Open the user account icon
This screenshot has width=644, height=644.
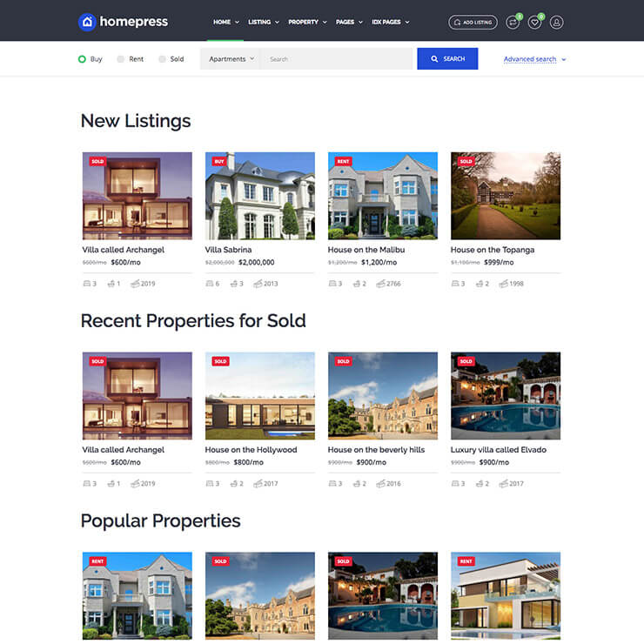click(556, 22)
